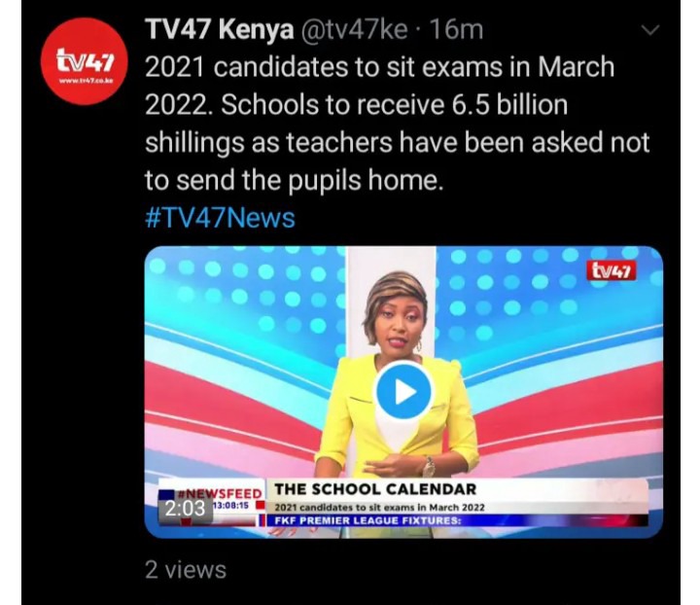
Task: Open the @tv47ke handle
Action: 355,30
